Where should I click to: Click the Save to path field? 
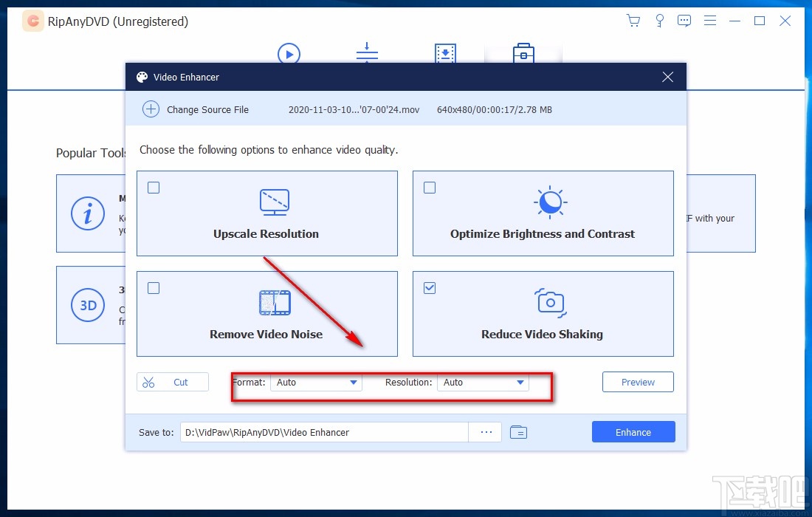tap(324, 433)
